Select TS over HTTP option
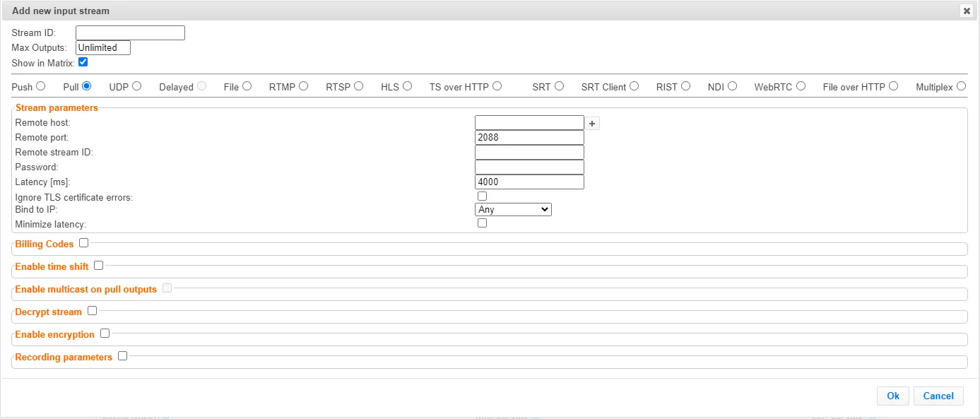The height and width of the screenshot is (419, 980). (x=497, y=86)
